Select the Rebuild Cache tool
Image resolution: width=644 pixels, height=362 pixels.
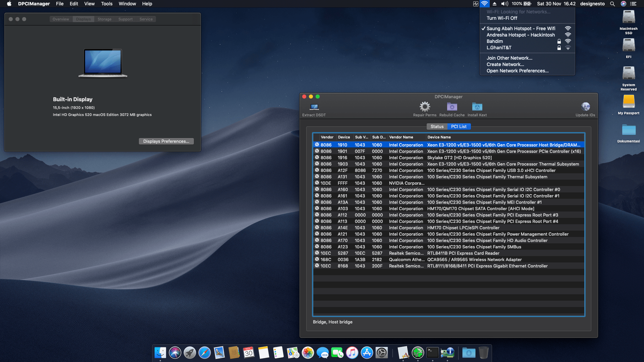coord(451,108)
